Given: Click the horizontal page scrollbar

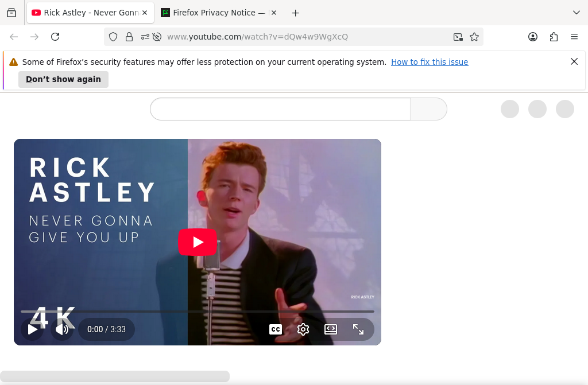Looking at the screenshot, I should pyautogui.click(x=115, y=376).
